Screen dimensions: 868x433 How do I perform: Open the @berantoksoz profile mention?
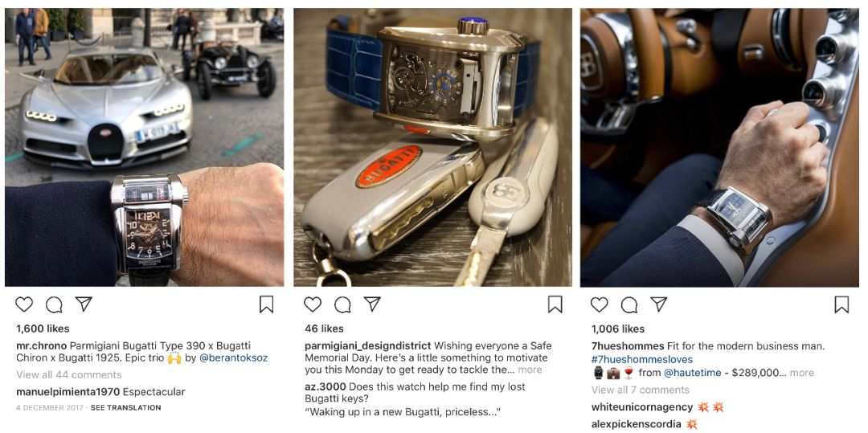tap(233, 357)
